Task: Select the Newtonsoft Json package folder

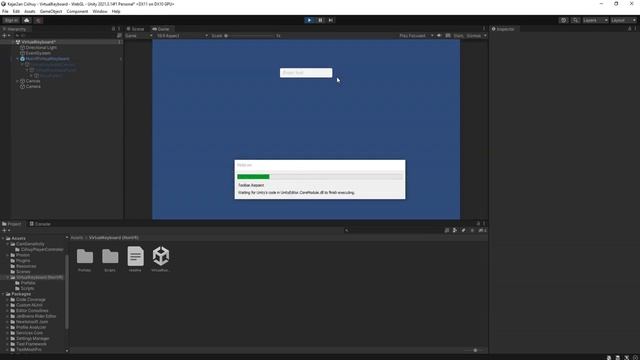Action: (32, 322)
